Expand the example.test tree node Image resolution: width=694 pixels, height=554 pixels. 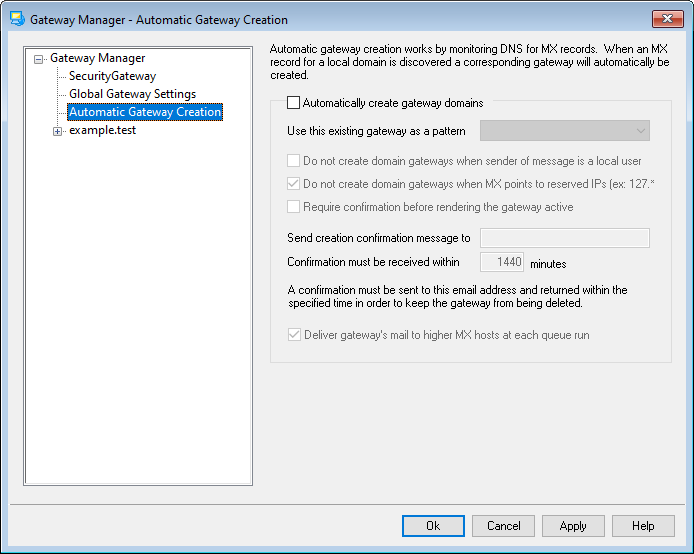pyautogui.click(x=57, y=132)
